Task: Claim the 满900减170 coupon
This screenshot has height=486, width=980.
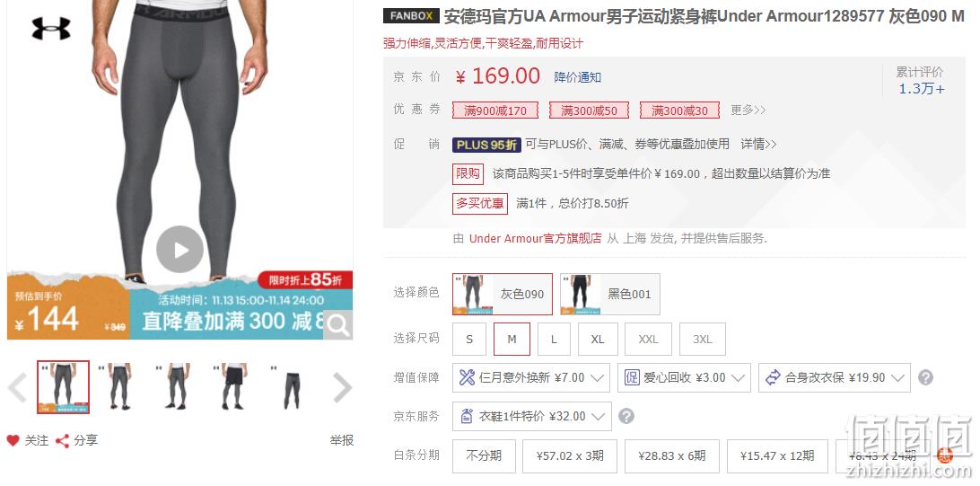Action: pos(495,110)
